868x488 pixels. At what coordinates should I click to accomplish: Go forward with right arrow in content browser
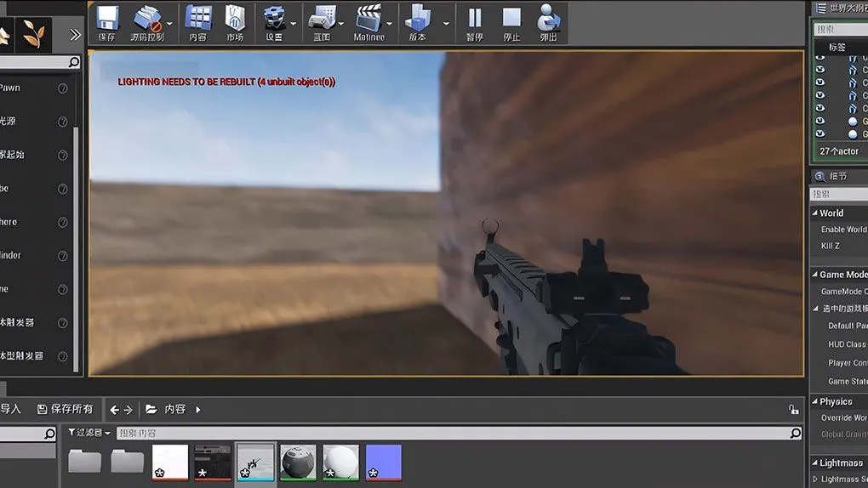click(x=128, y=410)
